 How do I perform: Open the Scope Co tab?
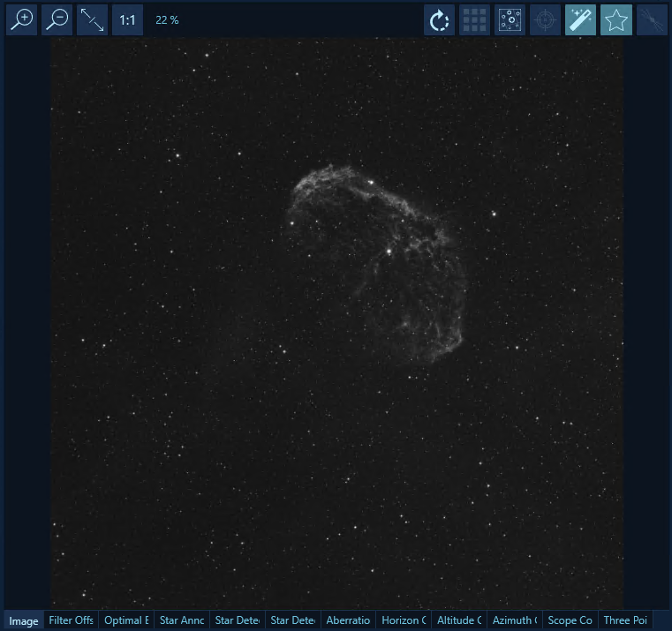point(570,620)
